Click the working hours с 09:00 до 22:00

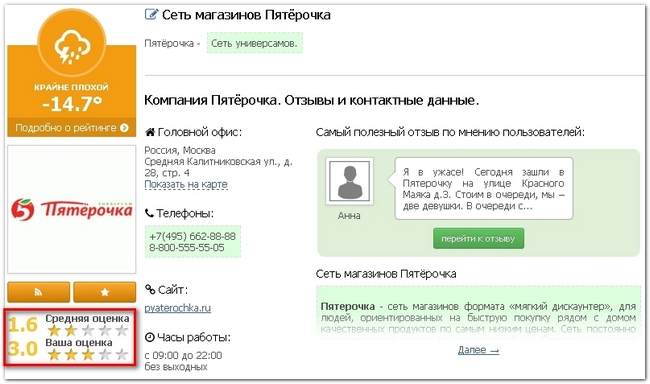[x=183, y=355]
